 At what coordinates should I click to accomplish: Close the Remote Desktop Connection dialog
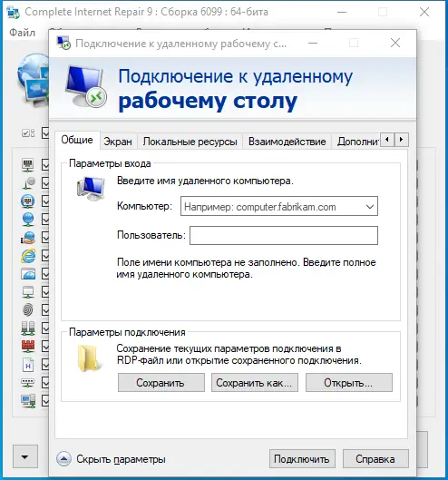click(395, 43)
